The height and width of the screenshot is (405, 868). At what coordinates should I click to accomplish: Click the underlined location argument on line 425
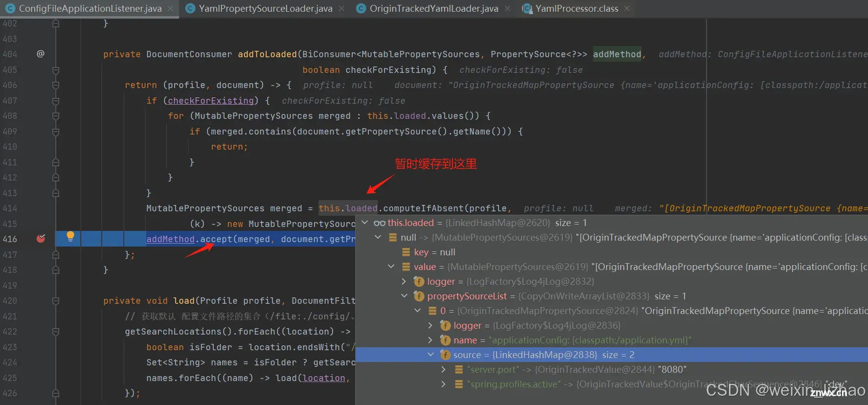[324, 378]
